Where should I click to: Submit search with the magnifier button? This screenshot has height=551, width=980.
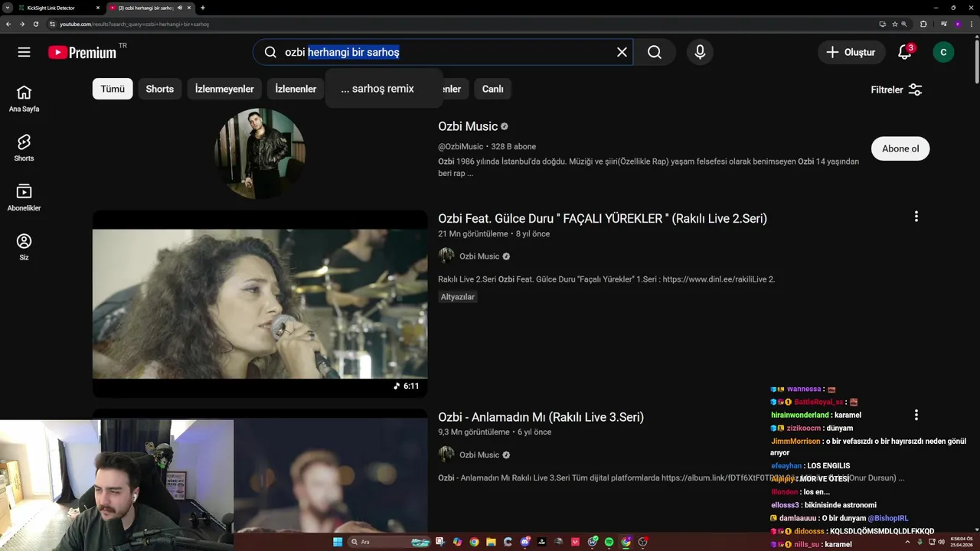655,52
